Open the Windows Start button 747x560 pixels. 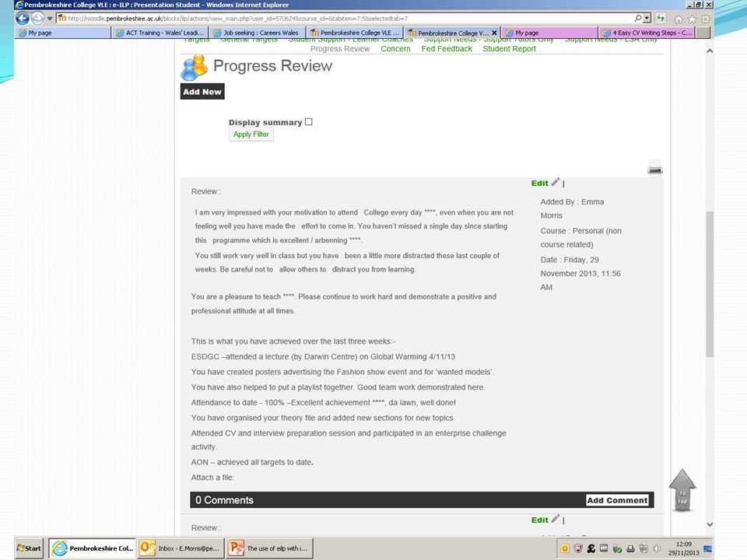pos(29,548)
